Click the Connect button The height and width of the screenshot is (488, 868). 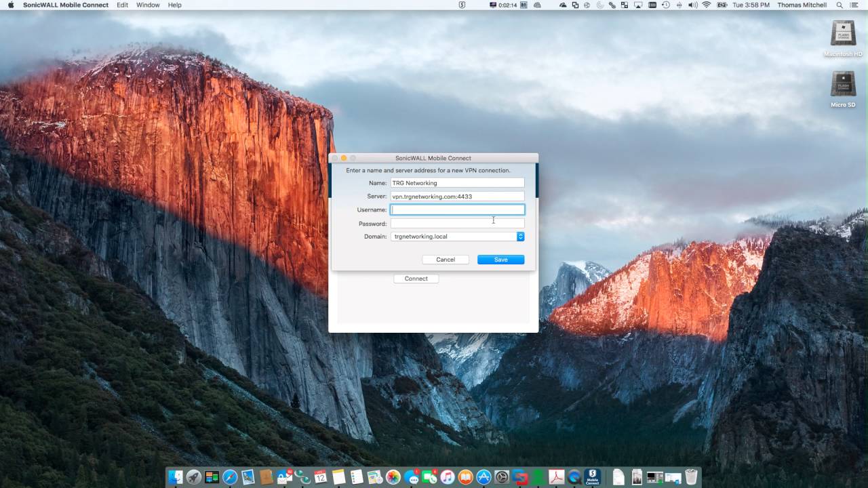click(416, 279)
